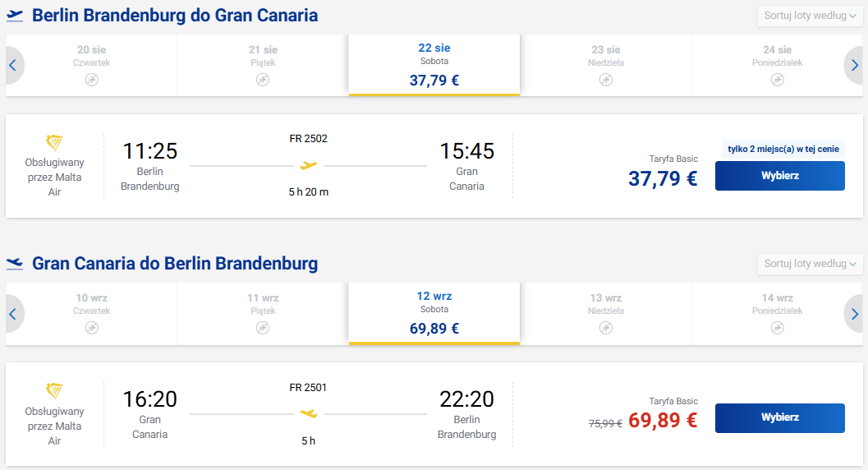Click the 'tylko 2 miejsc(a) w tej cenie' badge

783,149
